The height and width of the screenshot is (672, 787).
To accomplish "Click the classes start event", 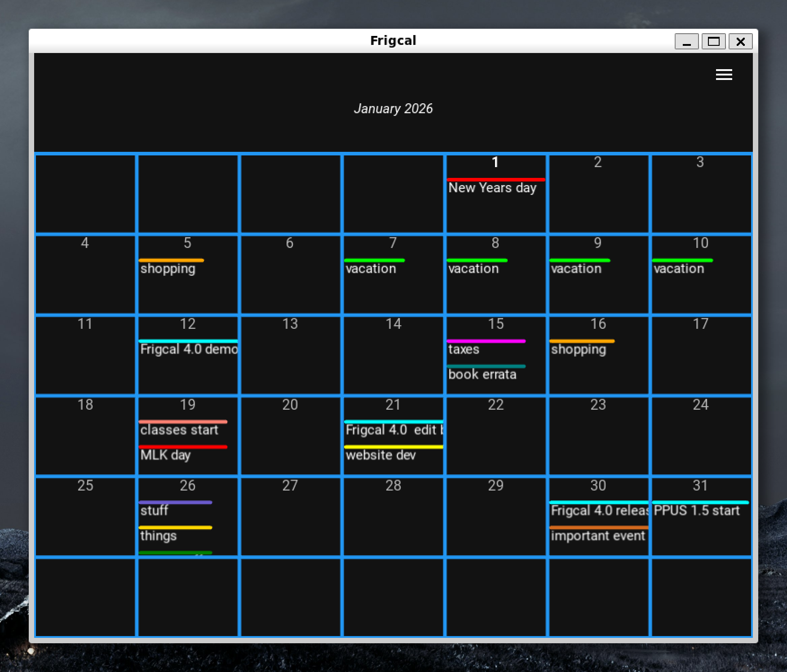I will point(179,430).
